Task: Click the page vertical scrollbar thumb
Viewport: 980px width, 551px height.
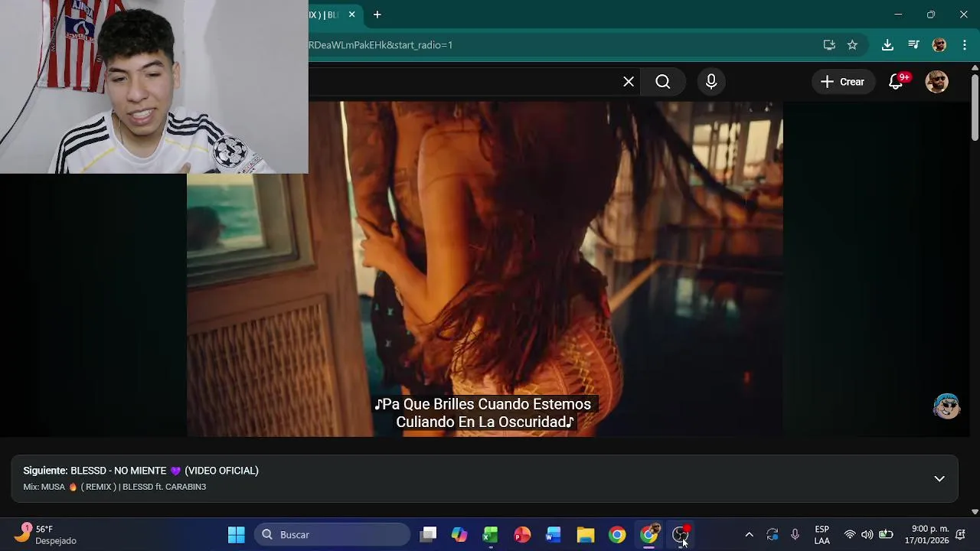Action: [975, 106]
